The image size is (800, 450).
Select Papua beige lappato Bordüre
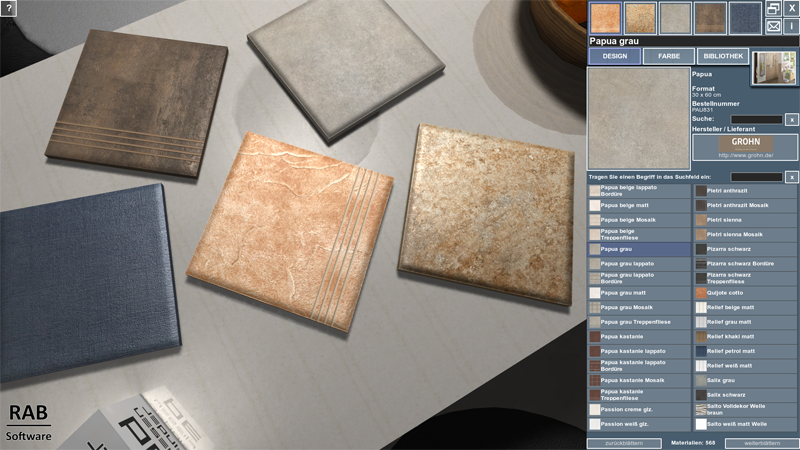pyautogui.click(x=639, y=191)
